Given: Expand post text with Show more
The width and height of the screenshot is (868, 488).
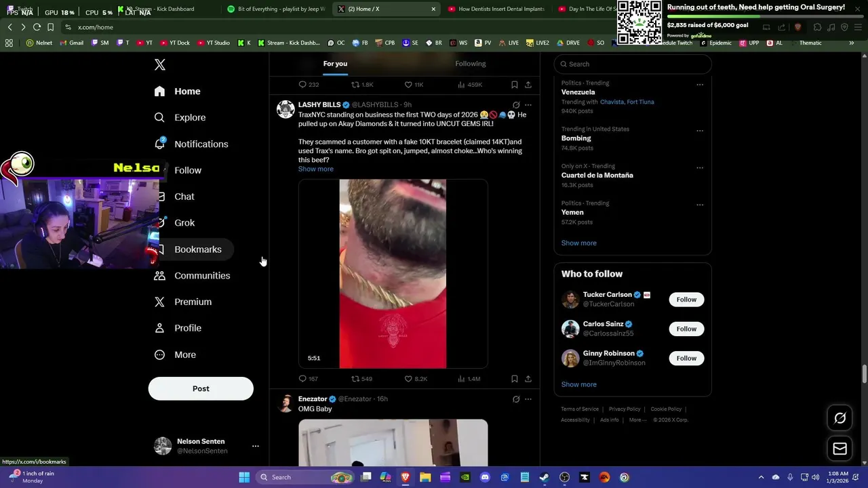Looking at the screenshot, I should tap(316, 169).
